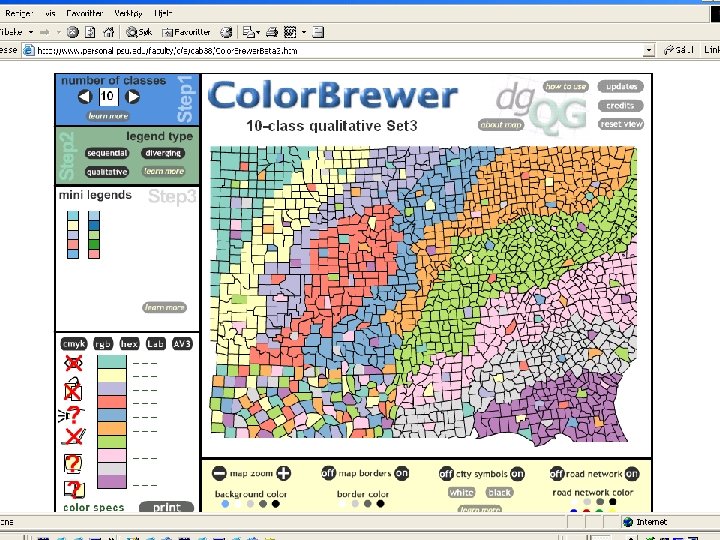This screenshot has width=720, height=540.
Task: Click the Søk search toolbar button
Action: coord(139,32)
